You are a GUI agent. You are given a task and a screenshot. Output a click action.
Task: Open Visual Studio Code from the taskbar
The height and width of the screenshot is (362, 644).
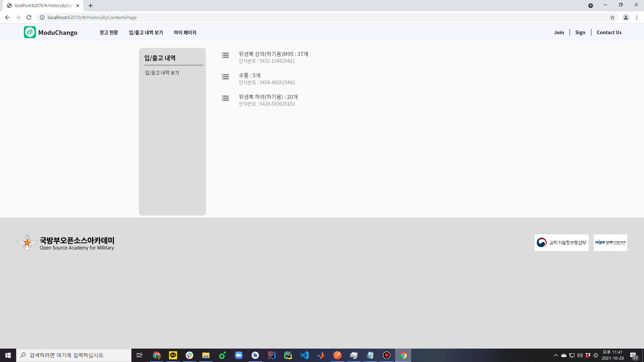click(x=305, y=355)
